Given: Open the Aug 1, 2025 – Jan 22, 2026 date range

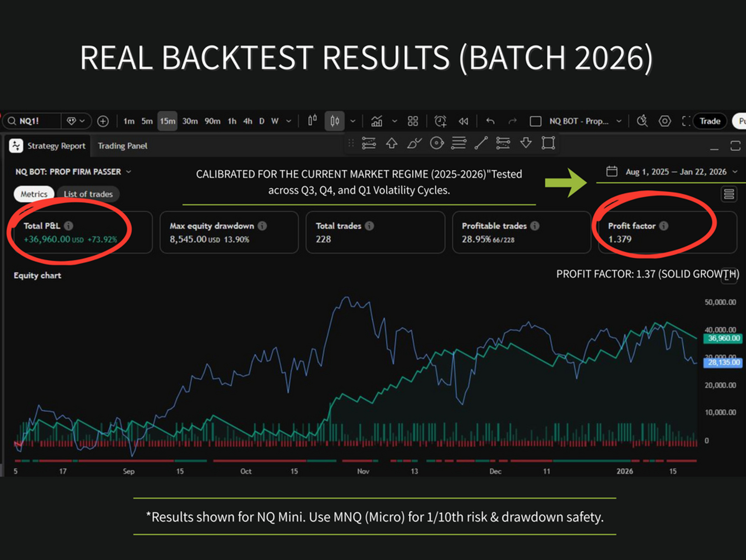Looking at the screenshot, I should tap(671, 171).
